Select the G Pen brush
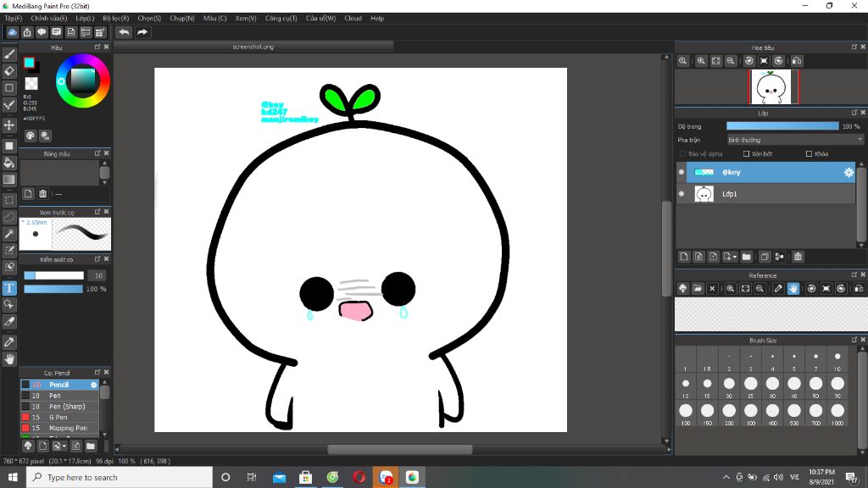The width and height of the screenshot is (868, 488). click(58, 417)
